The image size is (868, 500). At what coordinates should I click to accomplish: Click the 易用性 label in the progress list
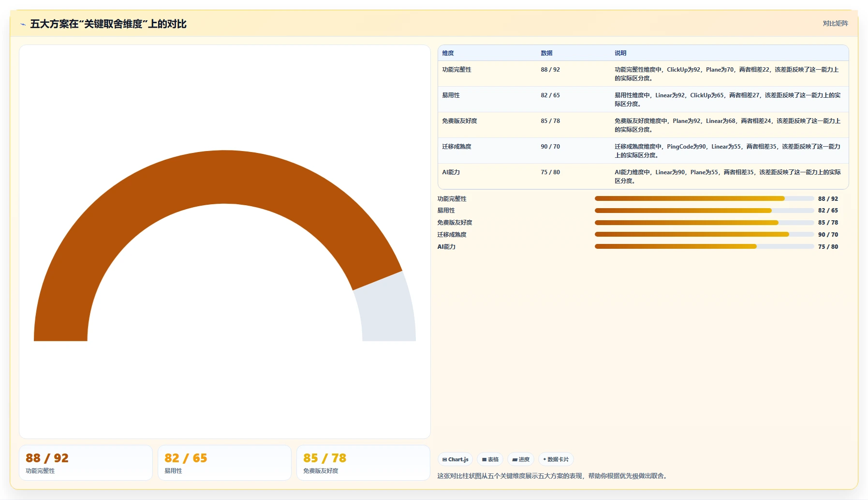(x=446, y=211)
